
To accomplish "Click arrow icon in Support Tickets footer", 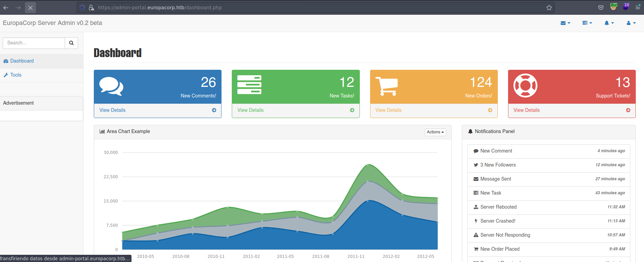I will [x=628, y=110].
